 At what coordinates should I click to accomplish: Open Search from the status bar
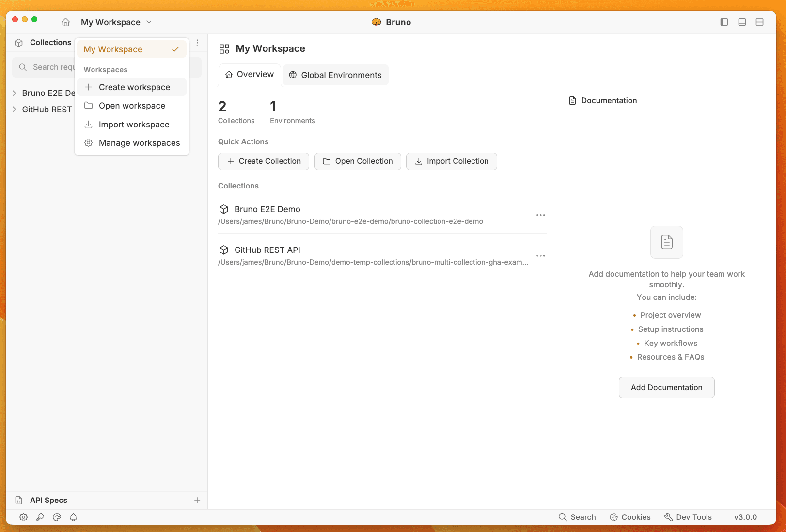[577, 517]
